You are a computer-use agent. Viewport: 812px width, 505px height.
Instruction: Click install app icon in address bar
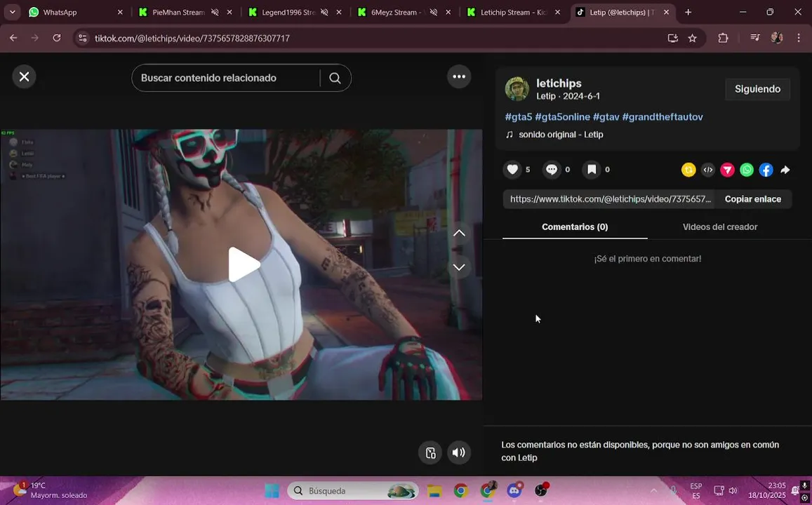pos(673,39)
